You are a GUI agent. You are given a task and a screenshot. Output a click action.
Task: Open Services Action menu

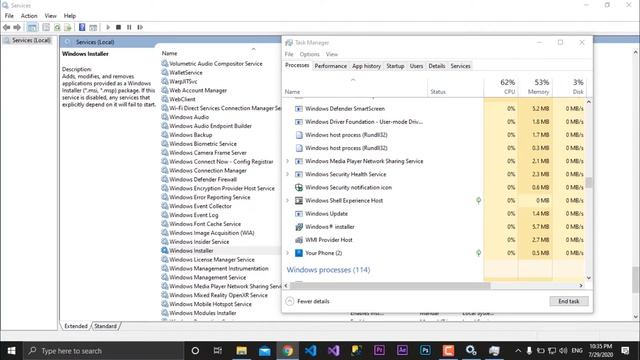(x=29, y=16)
